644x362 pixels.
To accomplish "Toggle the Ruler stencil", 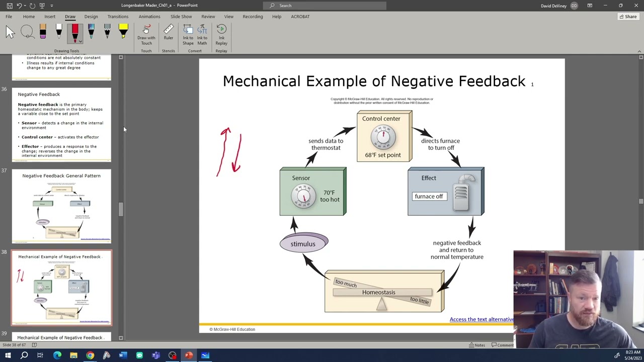I will [x=169, y=32].
